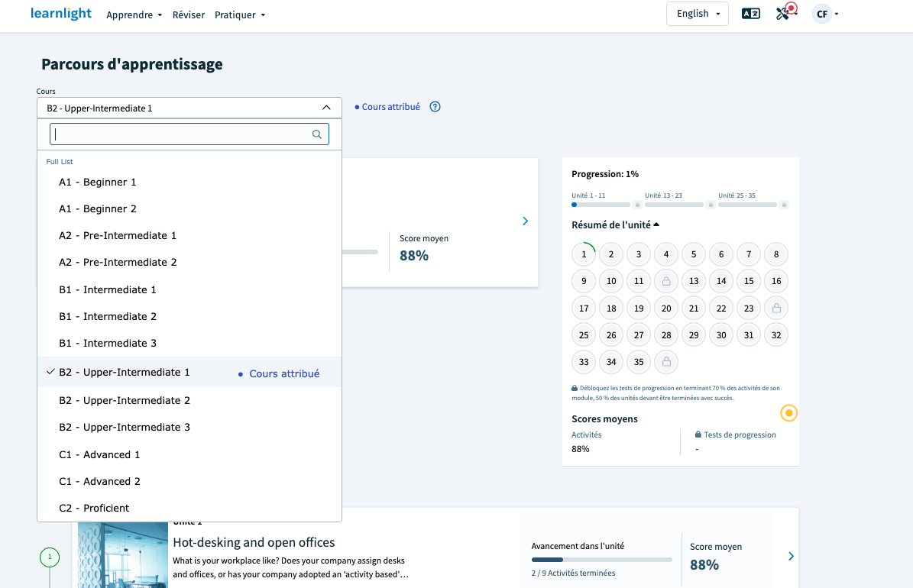
Task: Click the search magnifier in course filter
Action: coord(317,134)
